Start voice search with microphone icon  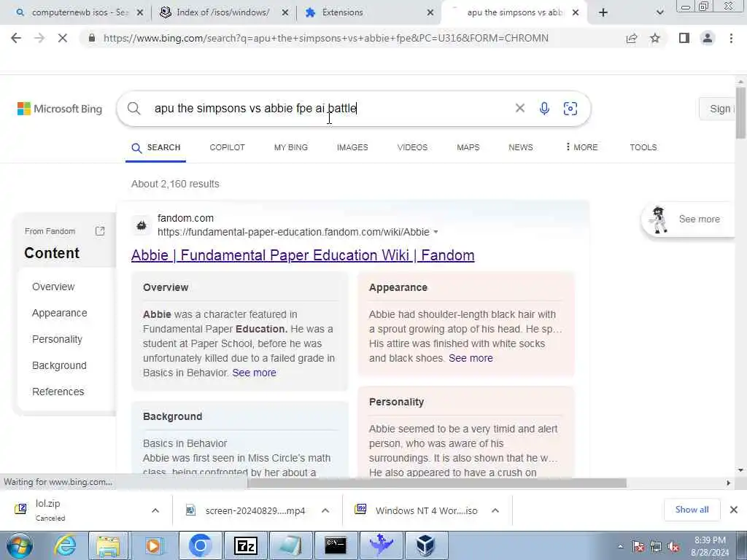(x=544, y=109)
